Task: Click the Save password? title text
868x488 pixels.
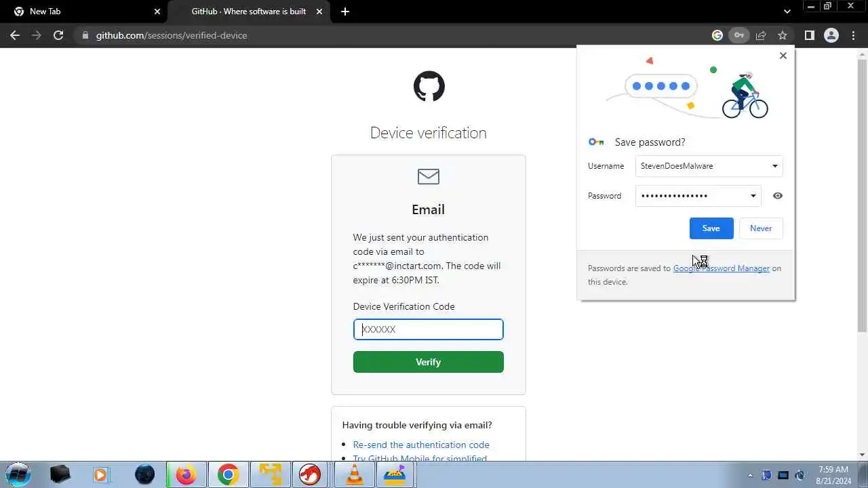Action: [x=650, y=142]
